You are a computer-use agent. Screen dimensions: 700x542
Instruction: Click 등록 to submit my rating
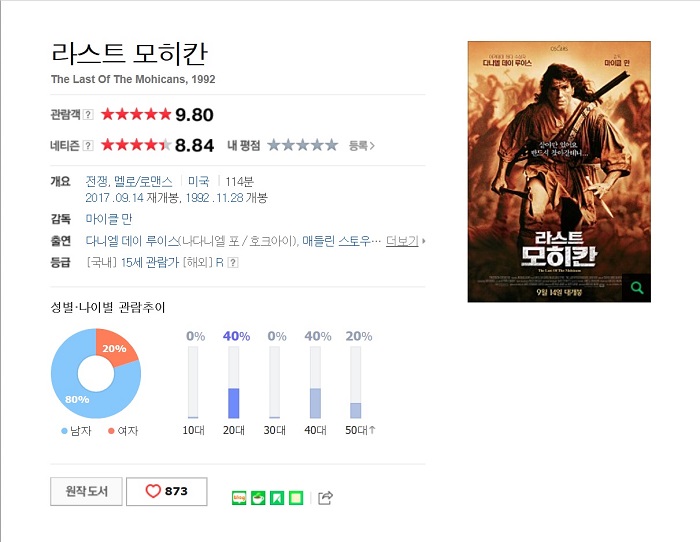(362, 146)
